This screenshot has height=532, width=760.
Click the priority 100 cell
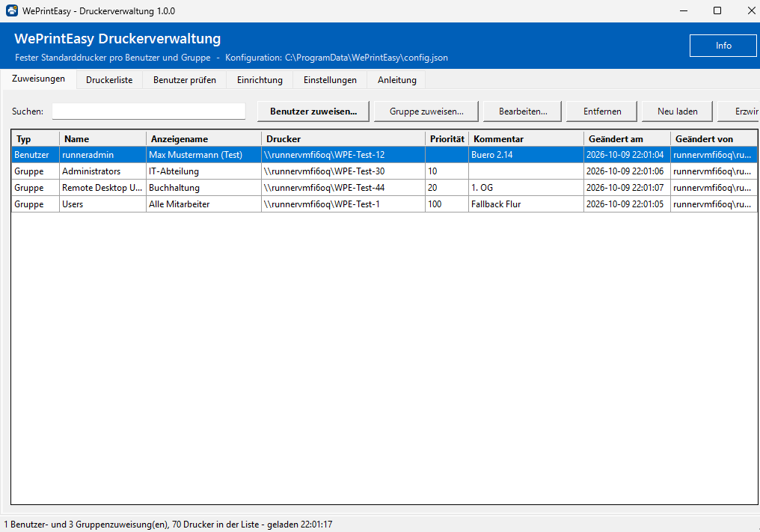click(x=447, y=204)
